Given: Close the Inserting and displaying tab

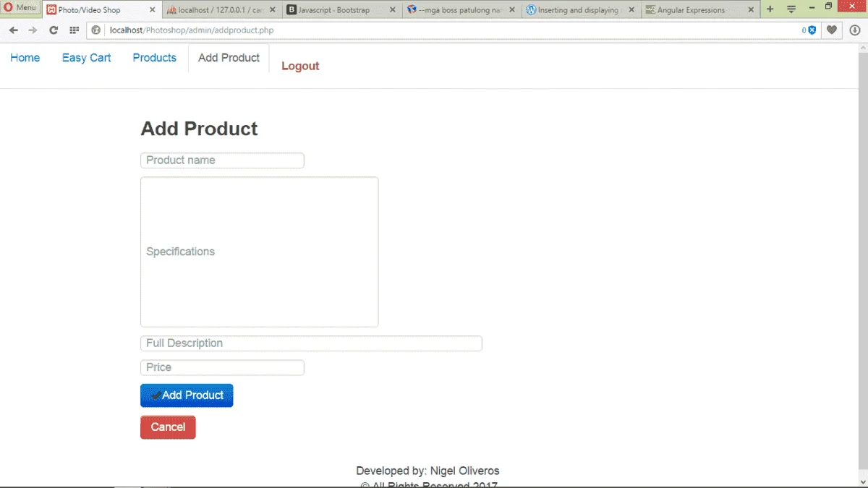Looking at the screenshot, I should coord(632,10).
